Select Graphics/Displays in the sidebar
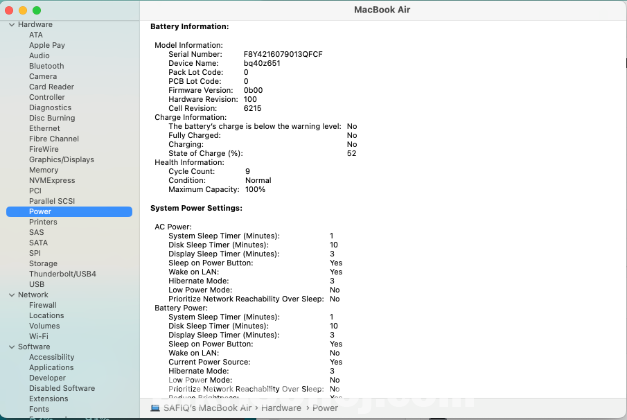 pyautogui.click(x=62, y=160)
